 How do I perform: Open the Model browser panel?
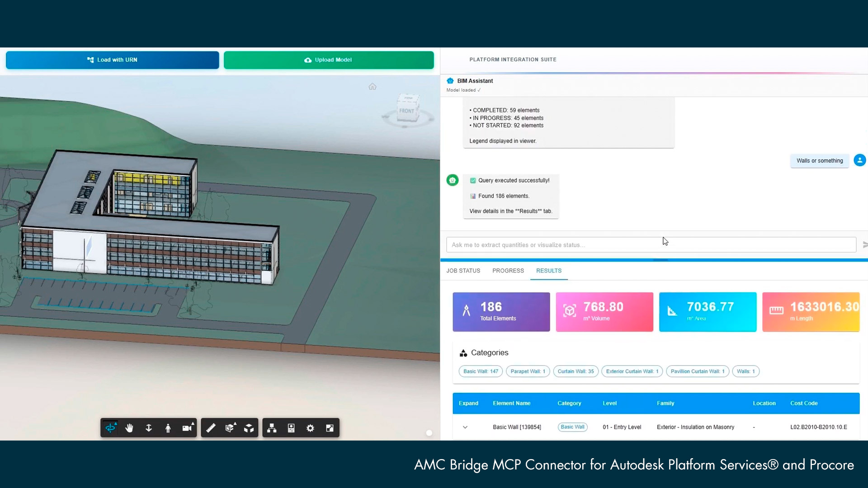point(272,428)
